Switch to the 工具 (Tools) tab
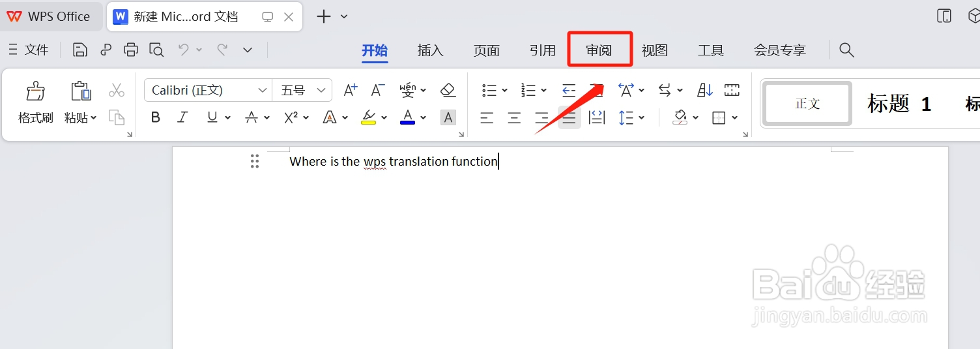Image resolution: width=980 pixels, height=349 pixels. [x=711, y=50]
